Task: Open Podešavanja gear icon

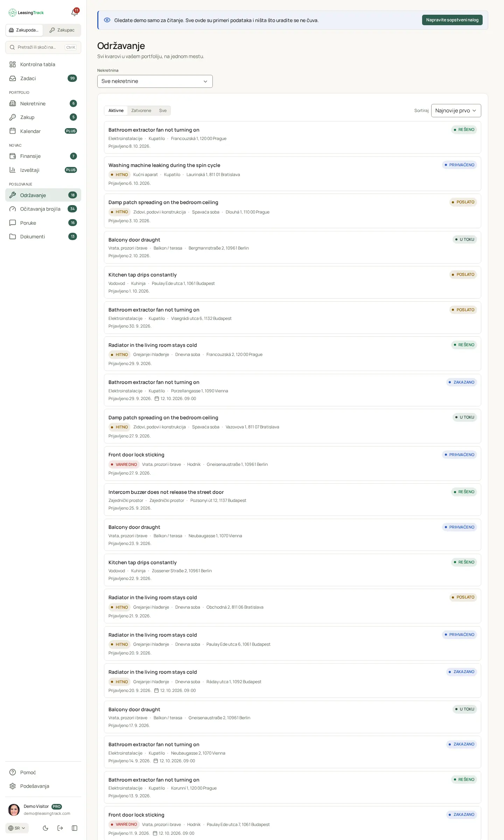Action: coord(13,786)
